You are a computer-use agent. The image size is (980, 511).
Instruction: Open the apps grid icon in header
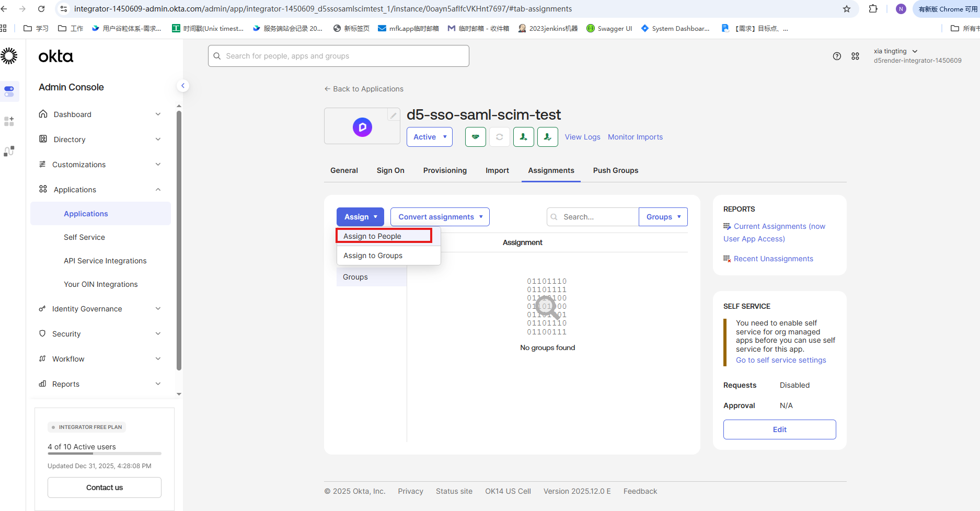tap(855, 56)
